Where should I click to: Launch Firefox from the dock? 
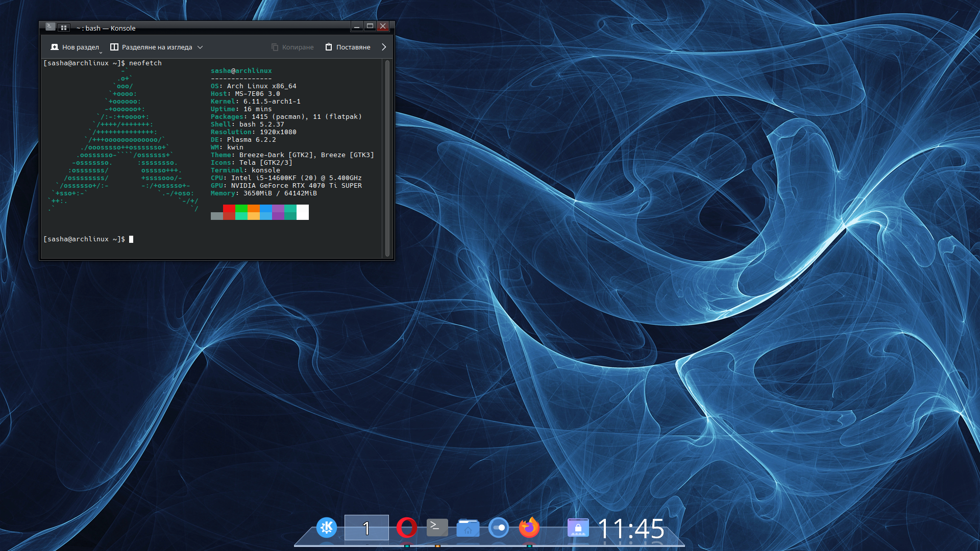tap(529, 528)
